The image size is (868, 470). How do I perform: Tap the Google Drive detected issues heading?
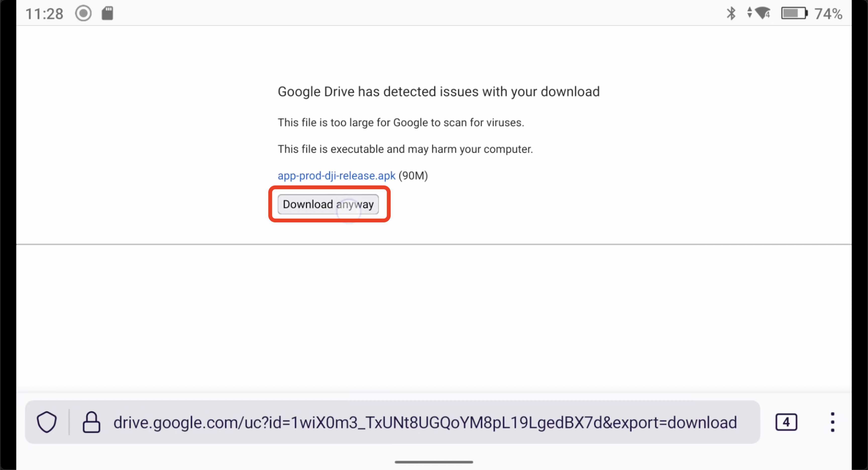[438, 92]
